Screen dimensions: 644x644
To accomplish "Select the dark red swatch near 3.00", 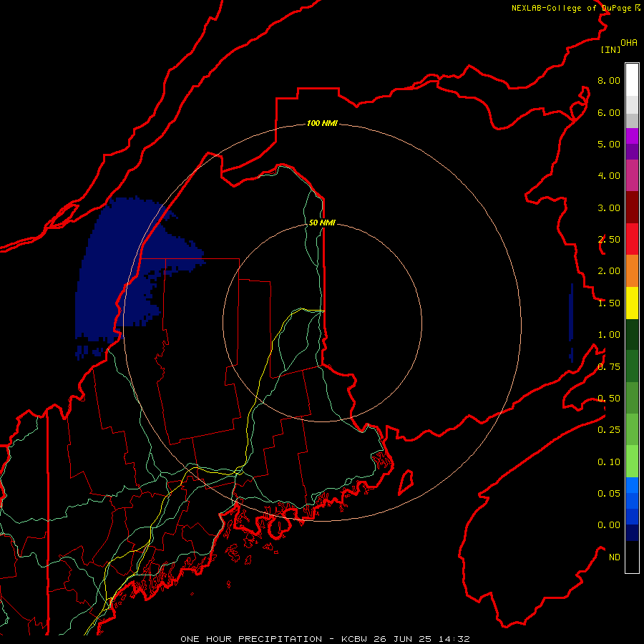I will click(632, 208).
